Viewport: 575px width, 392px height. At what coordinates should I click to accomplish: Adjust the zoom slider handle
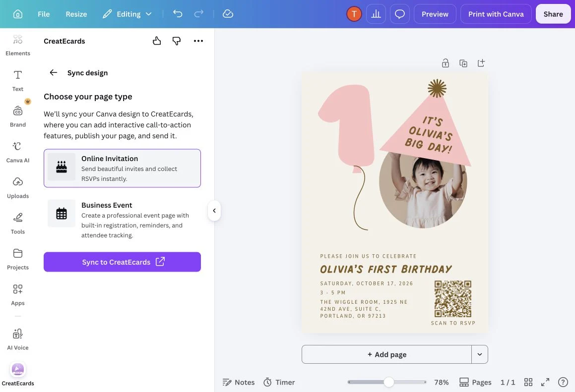(389, 382)
